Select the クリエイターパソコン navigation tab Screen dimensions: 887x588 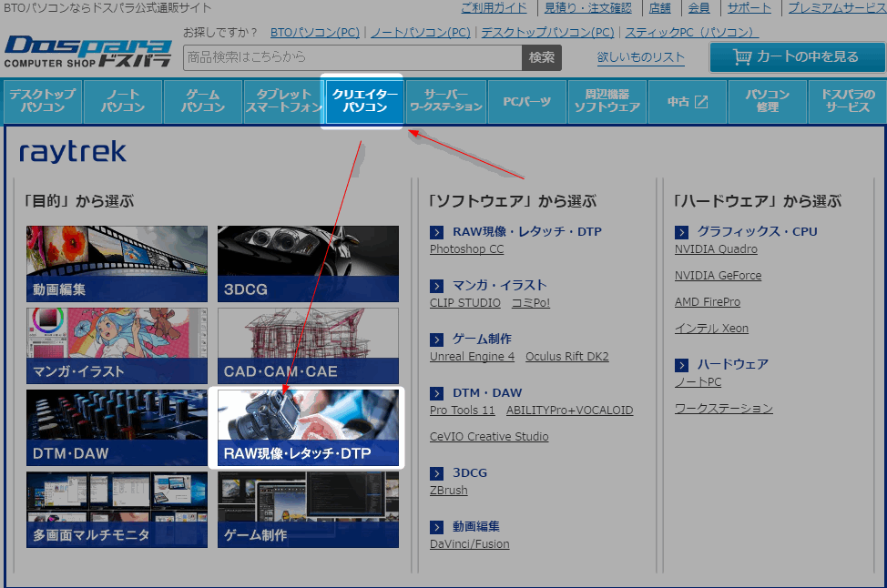[364, 102]
